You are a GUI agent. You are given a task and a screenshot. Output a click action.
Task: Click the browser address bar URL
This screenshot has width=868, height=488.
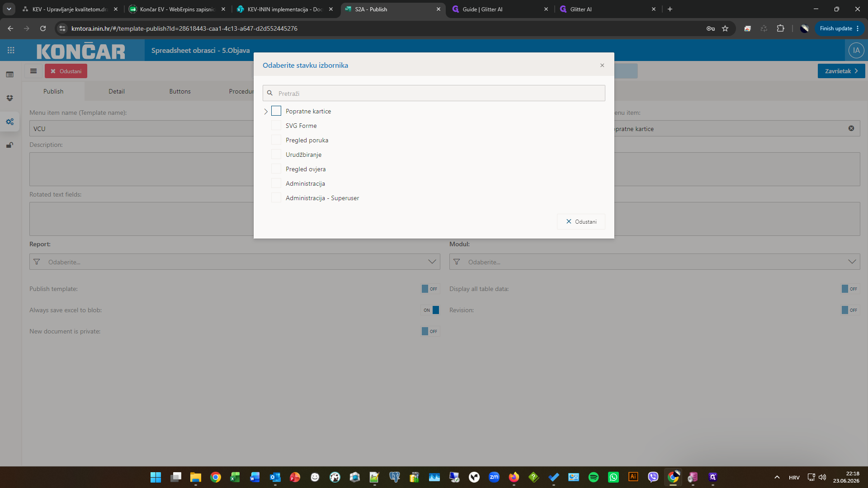pyautogui.click(x=184, y=28)
